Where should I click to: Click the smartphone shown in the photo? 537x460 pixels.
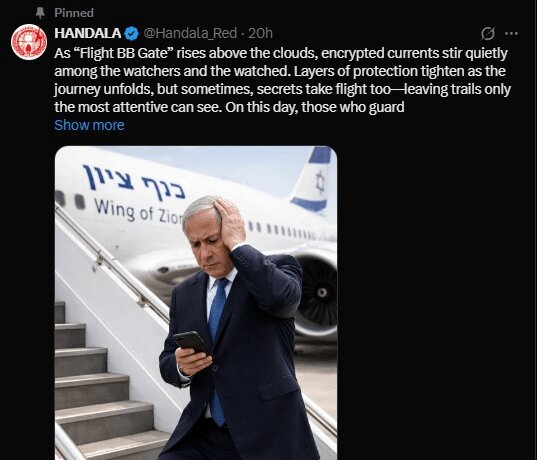[192, 345]
